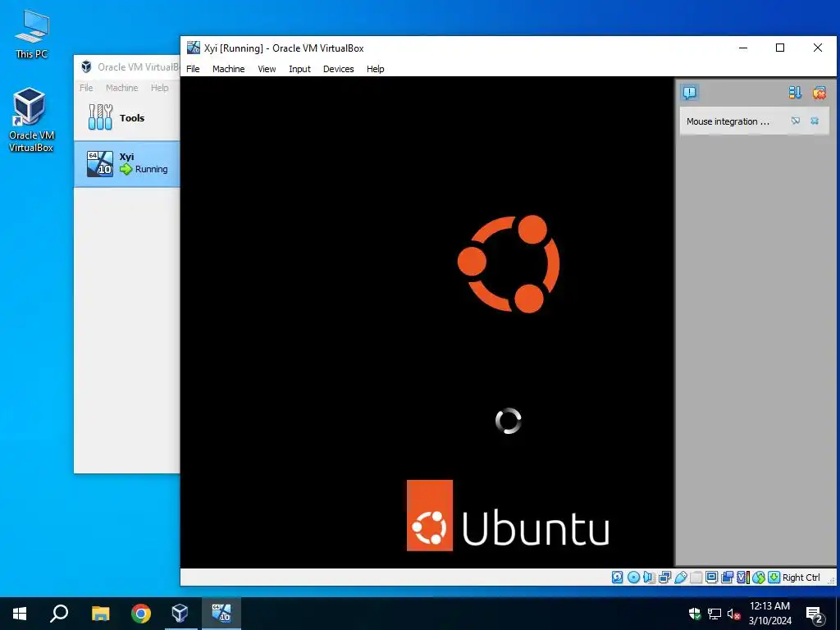Image resolution: width=840 pixels, height=630 pixels.
Task: Open Help menu in Xyi VM window
Action: click(x=375, y=69)
